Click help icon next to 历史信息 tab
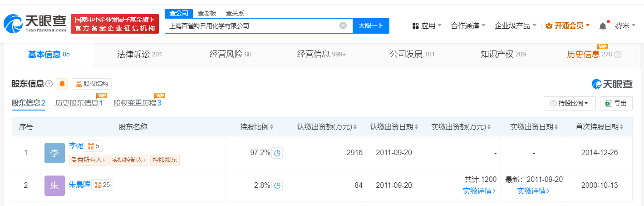Image resolution: width=644 pixels, height=206 pixels. pos(617,55)
